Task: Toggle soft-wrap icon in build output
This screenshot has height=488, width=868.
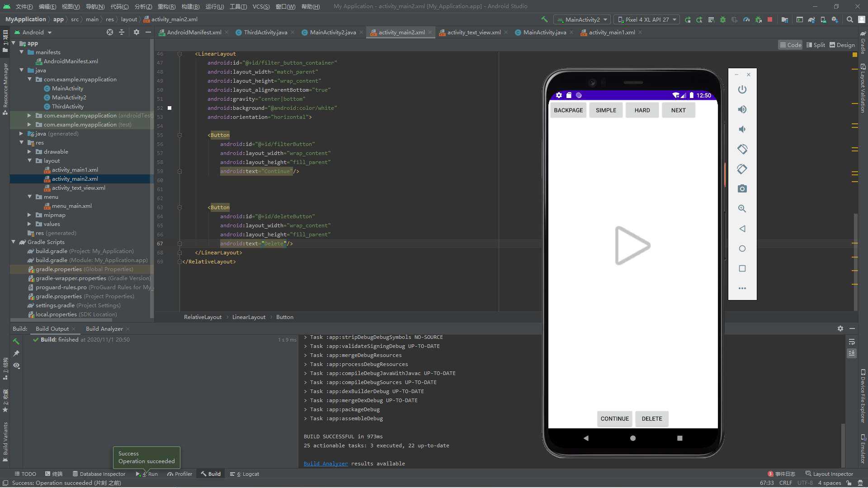Action: 852,342
